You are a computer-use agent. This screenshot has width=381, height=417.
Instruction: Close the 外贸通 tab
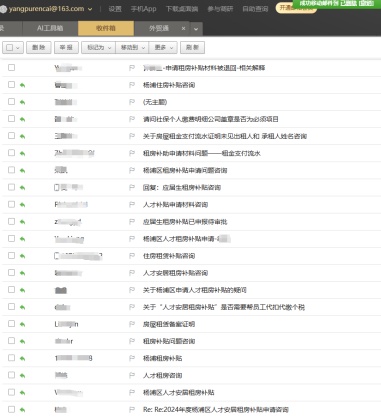coord(183,29)
